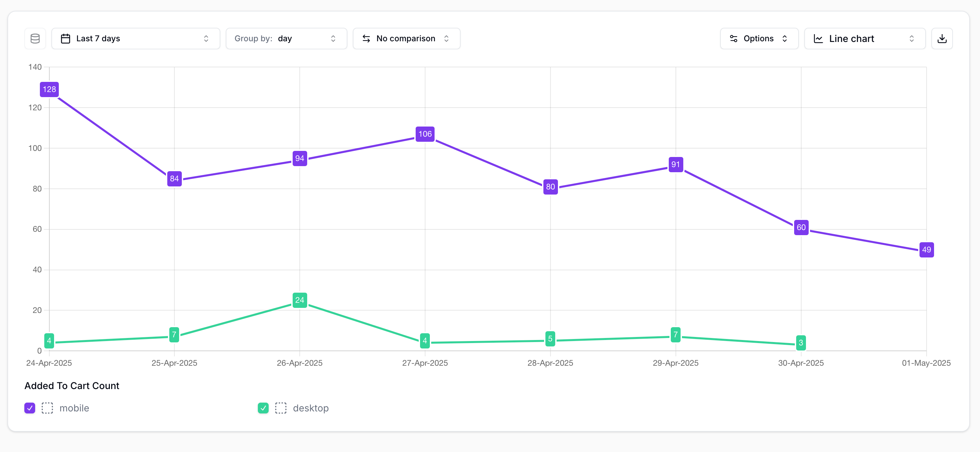Click the 106 data point marker
980x452 pixels.
424,134
